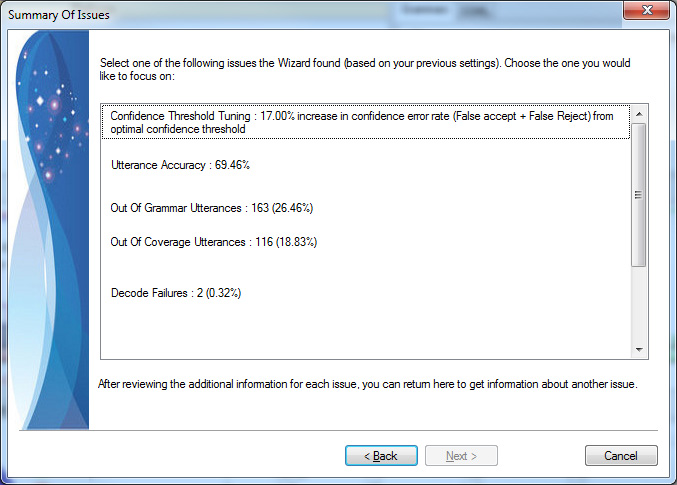The image size is (677, 485).
Task: Click the Summary Of Issues title bar
Action: pos(302,15)
